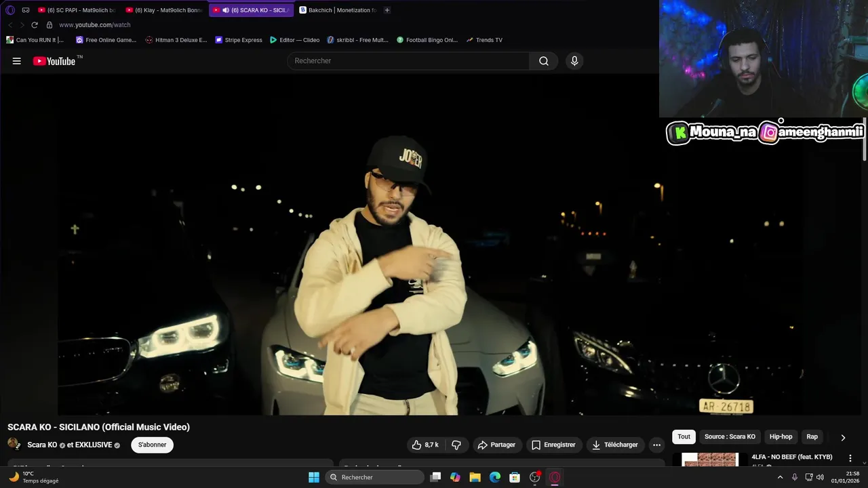
Task: Start voice search with microphone icon
Action: point(574,61)
